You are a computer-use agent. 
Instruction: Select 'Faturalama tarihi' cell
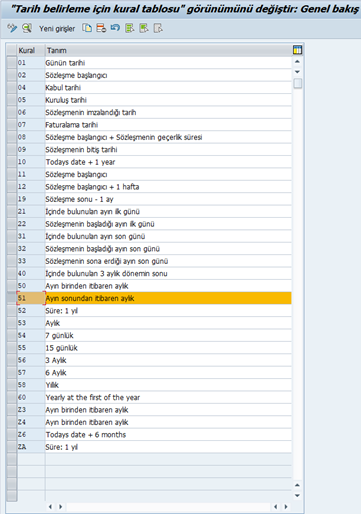click(x=168, y=125)
